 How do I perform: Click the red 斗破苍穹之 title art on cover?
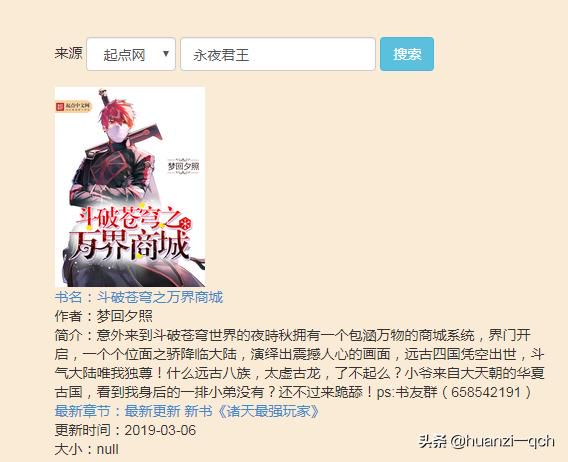(135, 218)
